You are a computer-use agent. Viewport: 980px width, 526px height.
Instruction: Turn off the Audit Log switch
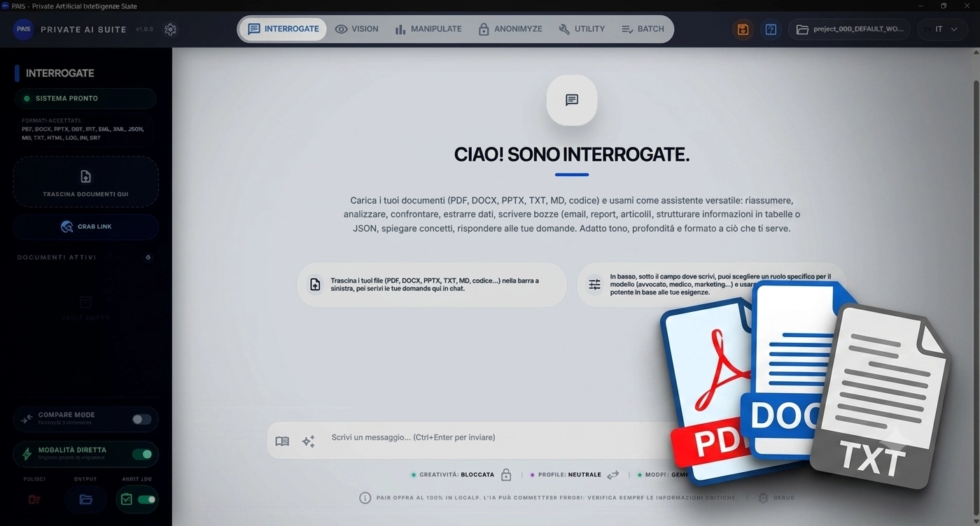click(x=146, y=499)
